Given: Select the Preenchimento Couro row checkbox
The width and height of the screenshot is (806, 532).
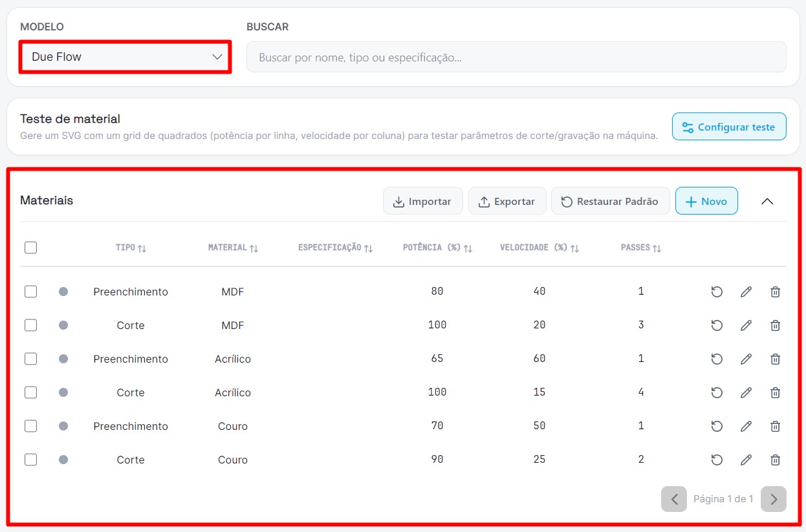Looking at the screenshot, I should pyautogui.click(x=30, y=426).
